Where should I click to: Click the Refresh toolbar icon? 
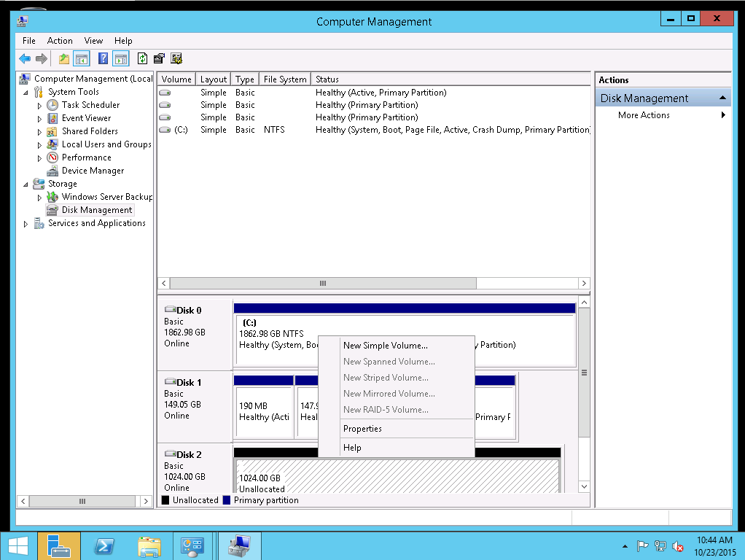142,59
